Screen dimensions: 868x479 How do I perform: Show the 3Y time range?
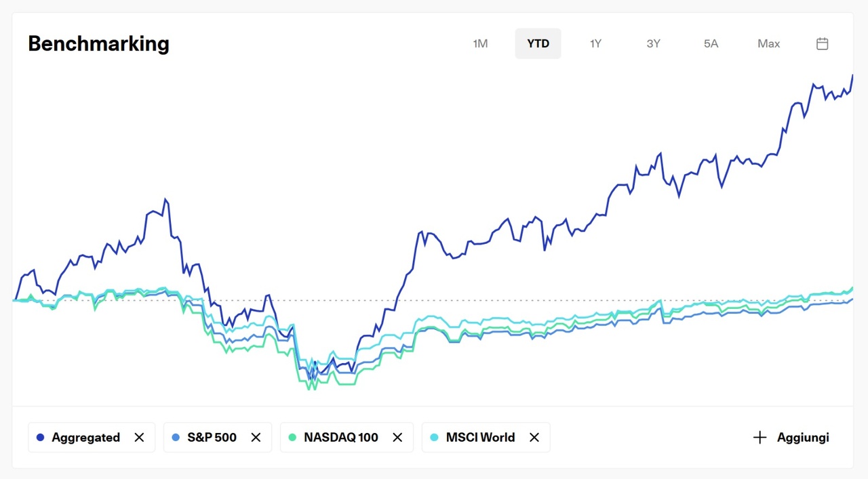tap(653, 43)
